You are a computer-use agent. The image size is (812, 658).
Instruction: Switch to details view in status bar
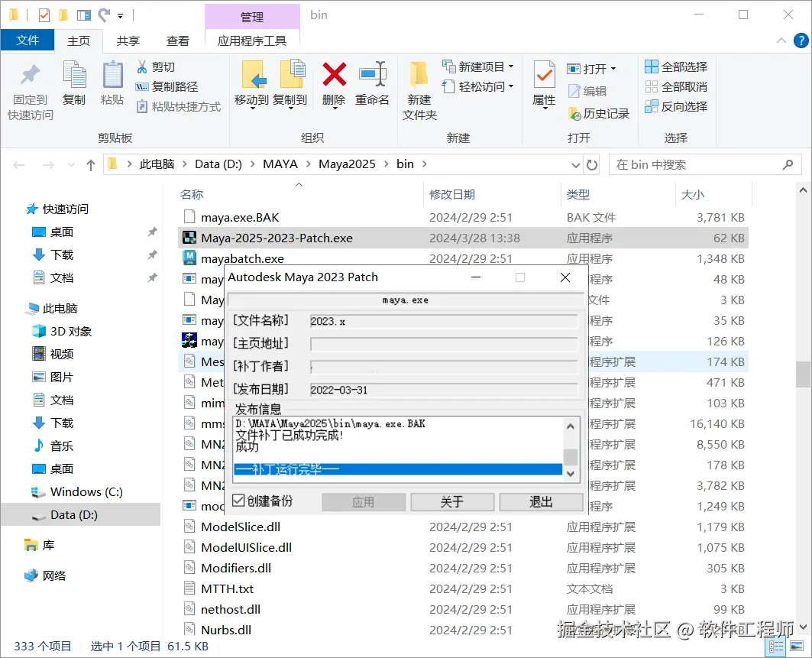tap(776, 646)
